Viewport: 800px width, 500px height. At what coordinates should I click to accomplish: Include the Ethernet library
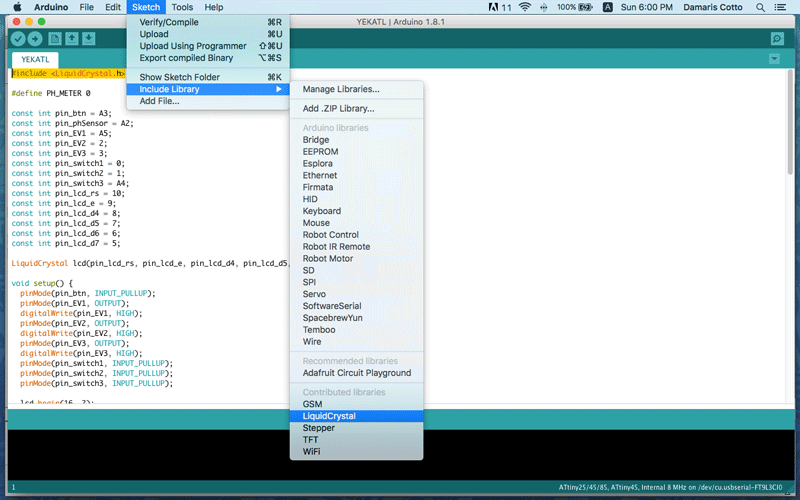[x=356, y=175]
